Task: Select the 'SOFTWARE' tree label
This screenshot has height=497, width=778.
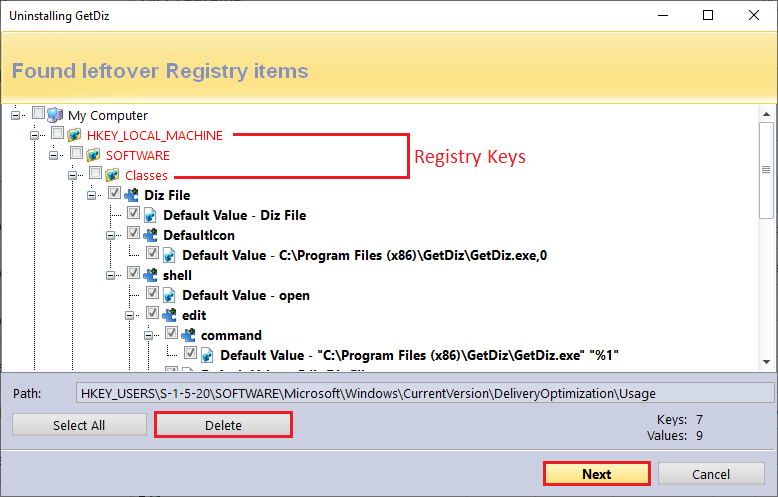Action: point(137,155)
